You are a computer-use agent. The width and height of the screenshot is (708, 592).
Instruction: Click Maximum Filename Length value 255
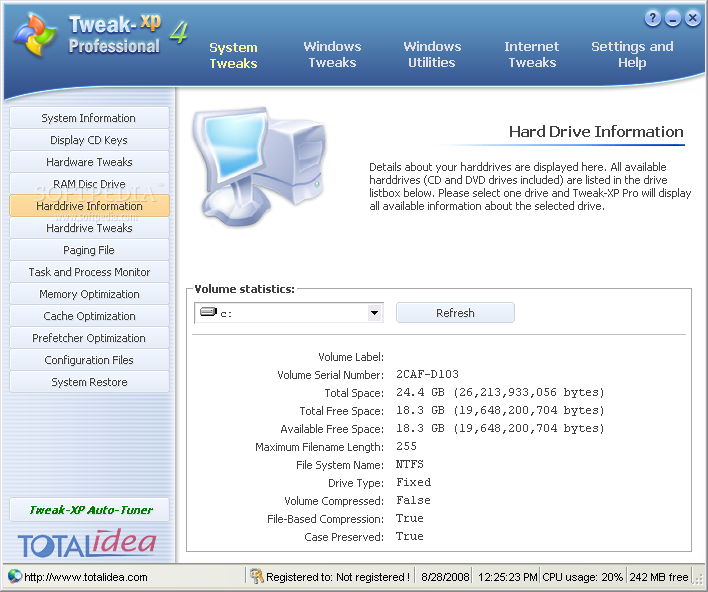click(406, 446)
